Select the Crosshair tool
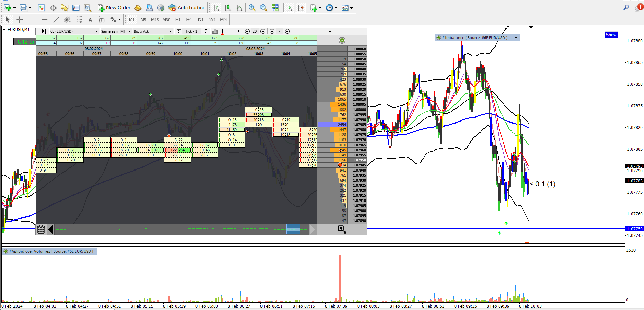644x310 pixels. point(20,20)
